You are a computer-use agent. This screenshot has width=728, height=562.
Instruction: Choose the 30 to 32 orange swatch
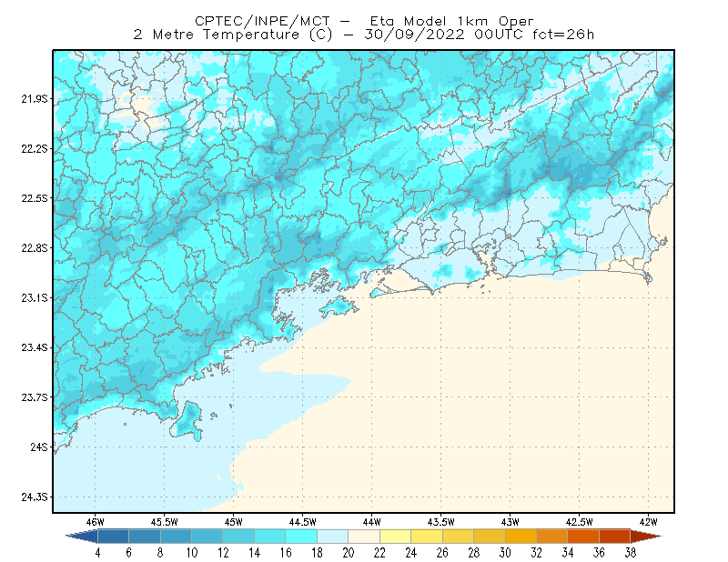click(x=521, y=537)
